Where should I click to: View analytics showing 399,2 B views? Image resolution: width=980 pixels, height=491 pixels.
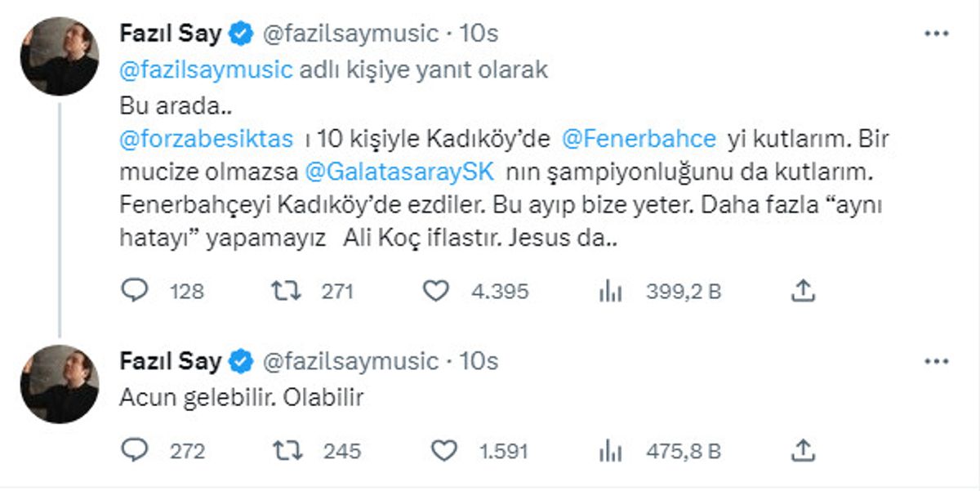click(610, 291)
